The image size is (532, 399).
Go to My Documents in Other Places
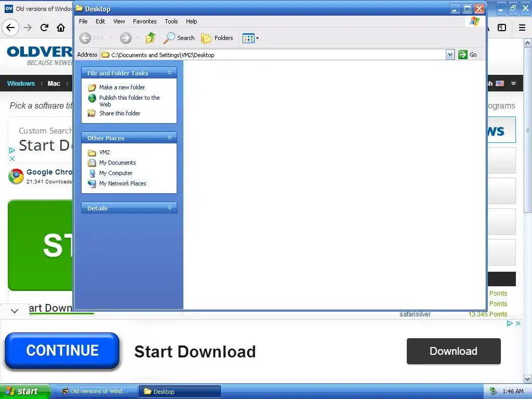117,163
